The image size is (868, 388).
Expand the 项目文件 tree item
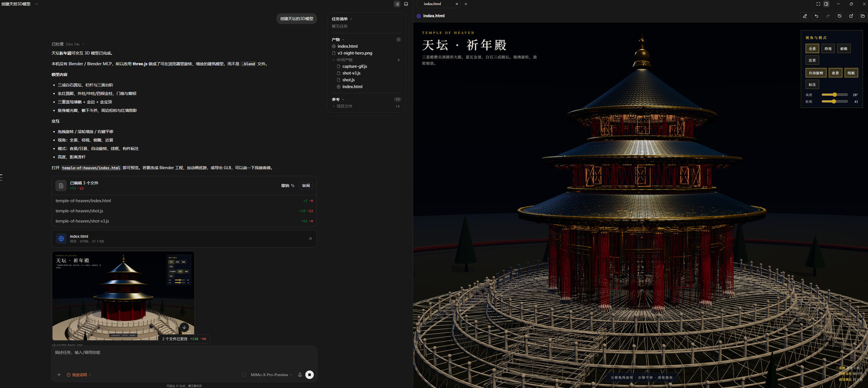point(344,106)
